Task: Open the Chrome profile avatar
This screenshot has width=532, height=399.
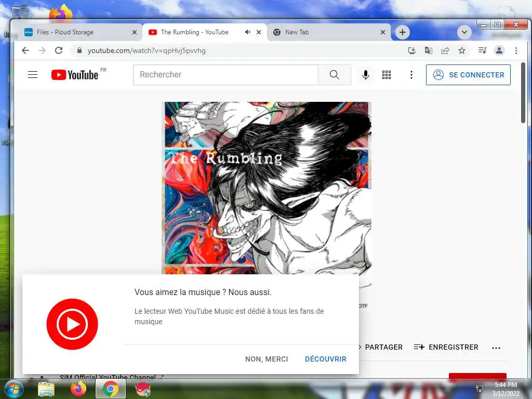Action: click(499, 50)
